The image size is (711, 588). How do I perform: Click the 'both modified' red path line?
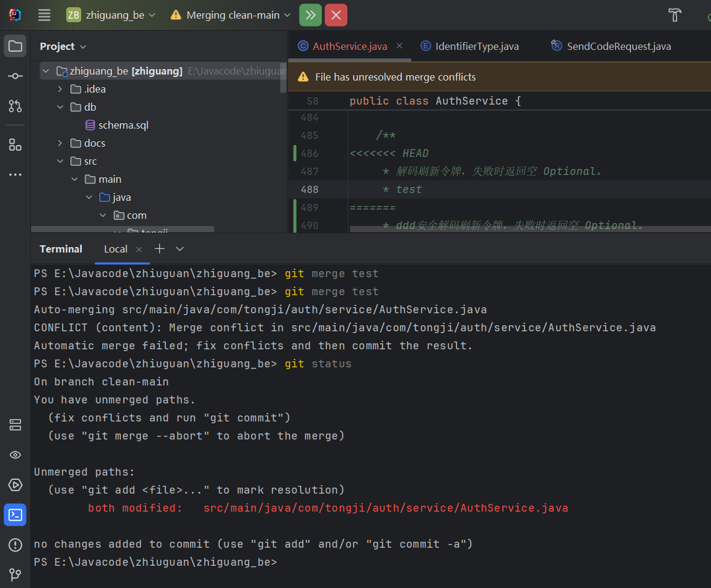click(x=328, y=508)
